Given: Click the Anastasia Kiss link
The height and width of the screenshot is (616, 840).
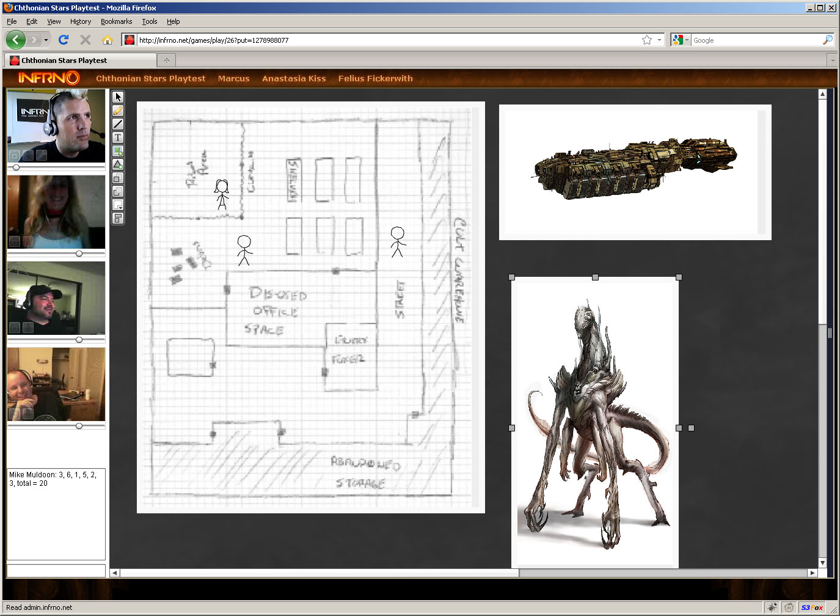Looking at the screenshot, I should [294, 78].
